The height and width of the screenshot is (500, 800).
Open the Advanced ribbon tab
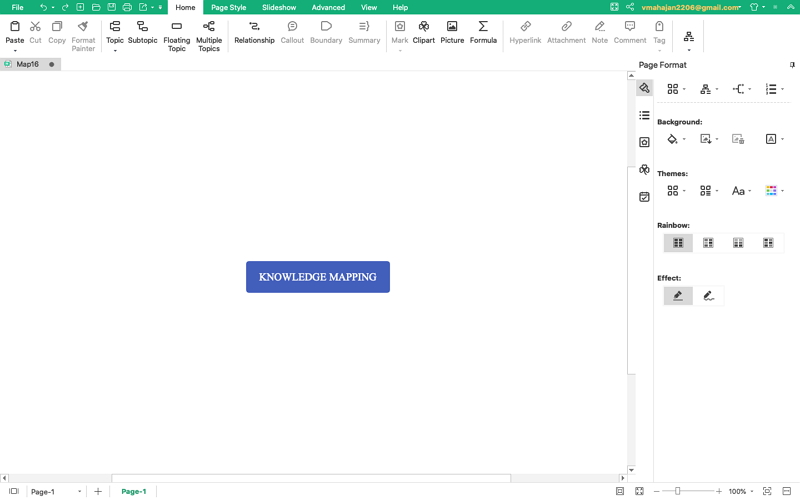328,7
